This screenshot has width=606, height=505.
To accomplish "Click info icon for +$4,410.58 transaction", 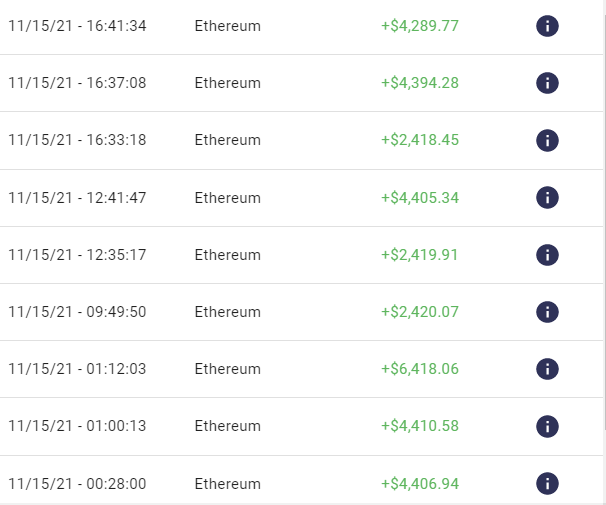I will 547,427.
